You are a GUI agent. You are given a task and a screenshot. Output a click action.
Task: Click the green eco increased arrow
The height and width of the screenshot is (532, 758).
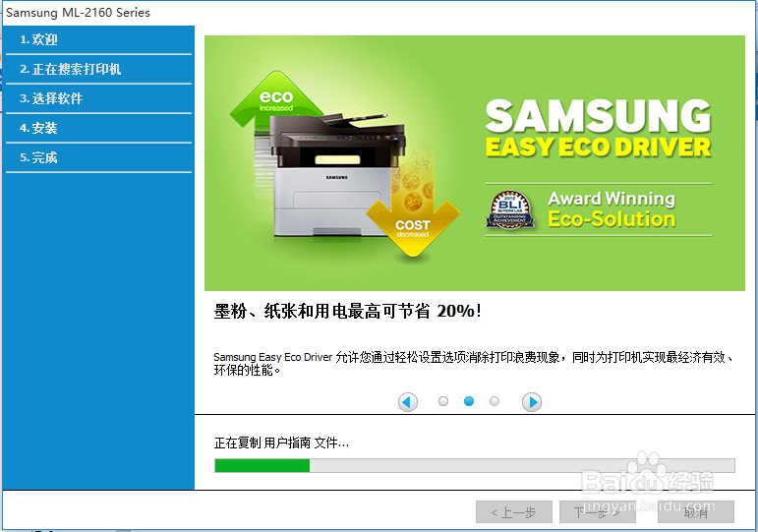276,101
